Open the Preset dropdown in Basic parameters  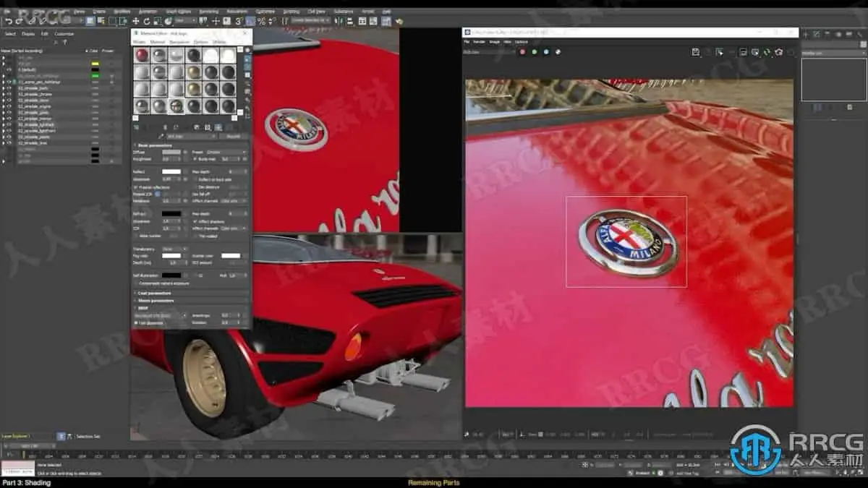pyautogui.click(x=226, y=152)
